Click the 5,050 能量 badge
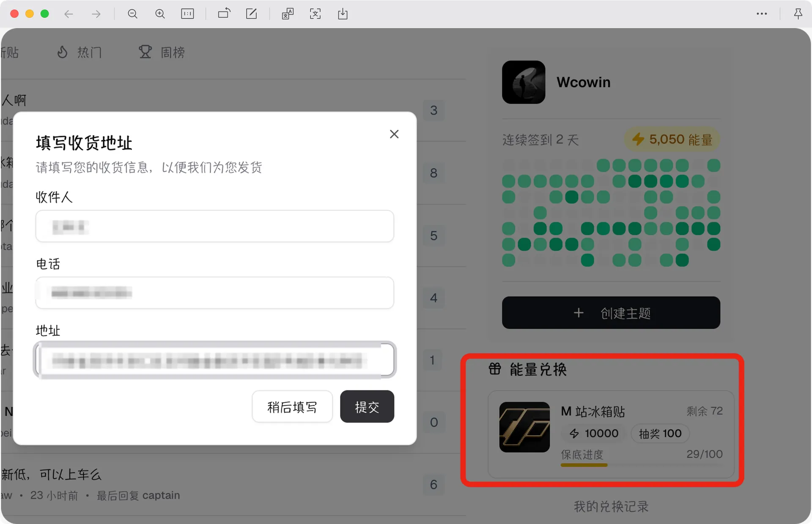The image size is (812, 524). click(x=672, y=139)
